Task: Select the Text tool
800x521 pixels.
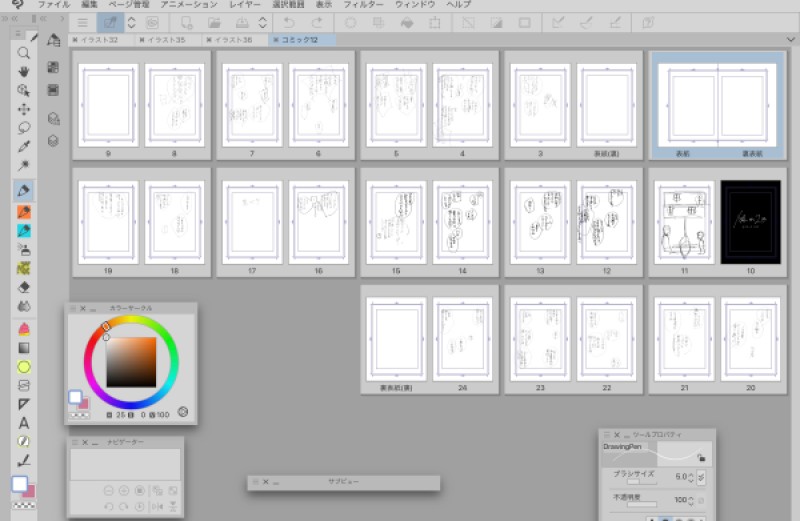Action: (x=23, y=423)
